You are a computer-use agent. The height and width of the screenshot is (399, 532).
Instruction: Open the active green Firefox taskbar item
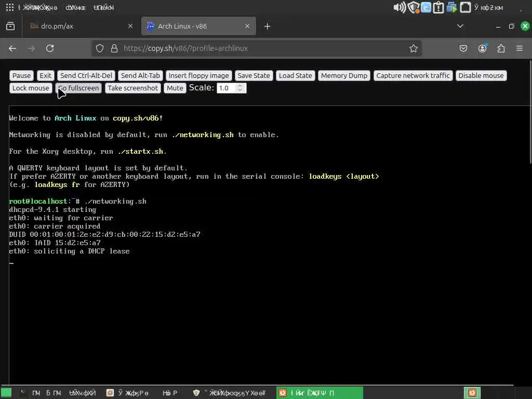(320, 393)
